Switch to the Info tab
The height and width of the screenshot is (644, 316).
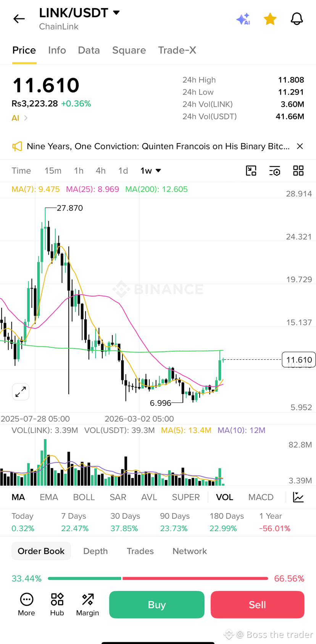point(57,50)
